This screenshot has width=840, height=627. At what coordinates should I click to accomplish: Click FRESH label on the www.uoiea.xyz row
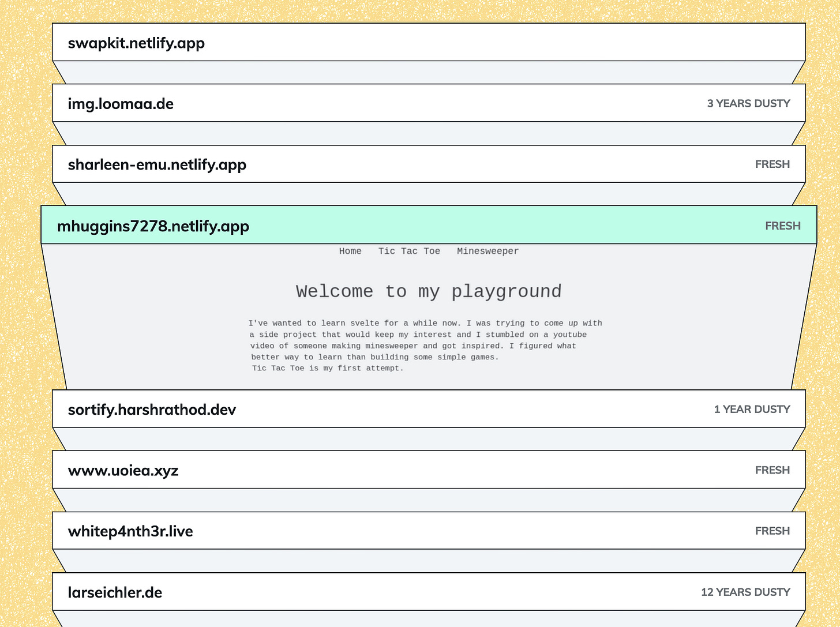(772, 470)
